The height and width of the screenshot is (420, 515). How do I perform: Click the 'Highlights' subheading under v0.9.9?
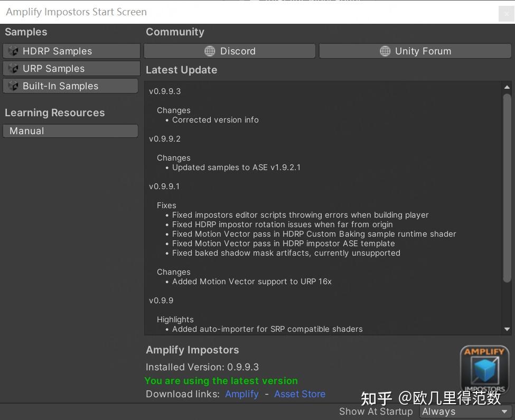pos(175,320)
